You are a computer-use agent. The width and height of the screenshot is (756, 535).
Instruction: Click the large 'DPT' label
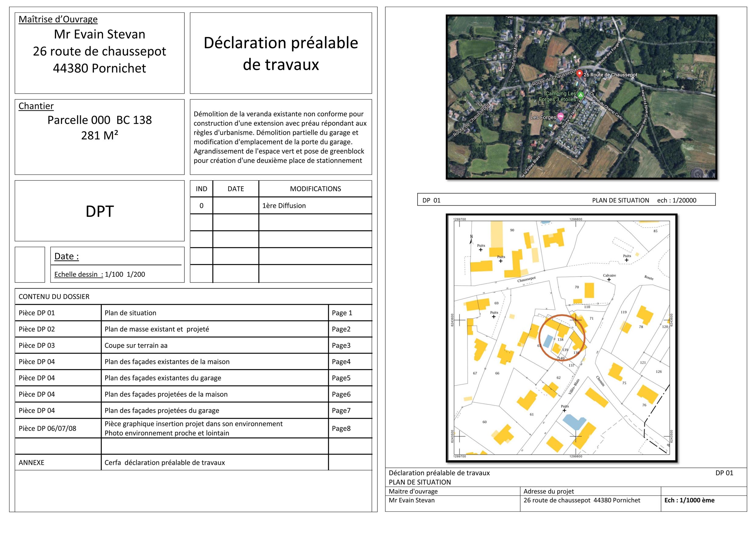(99, 211)
